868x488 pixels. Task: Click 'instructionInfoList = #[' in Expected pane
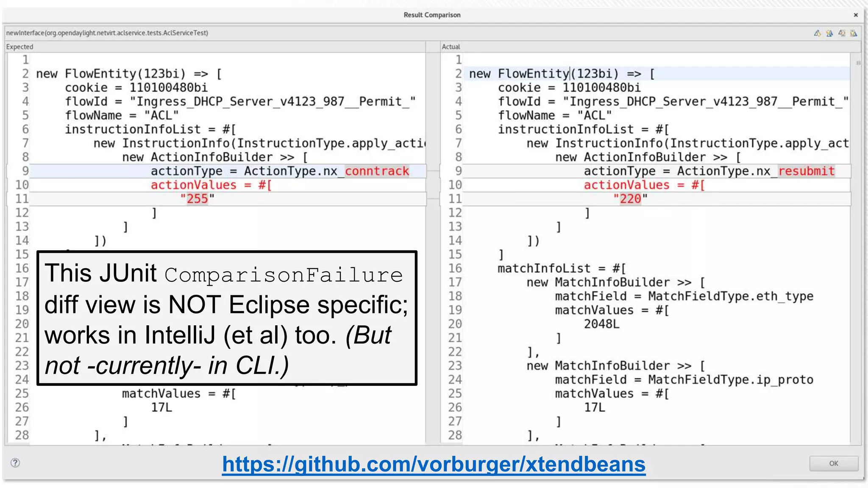click(150, 129)
